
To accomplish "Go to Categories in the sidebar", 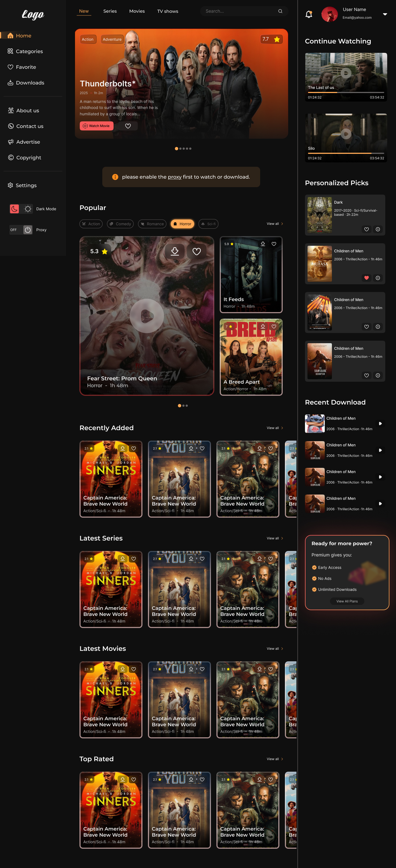I will (x=25, y=51).
